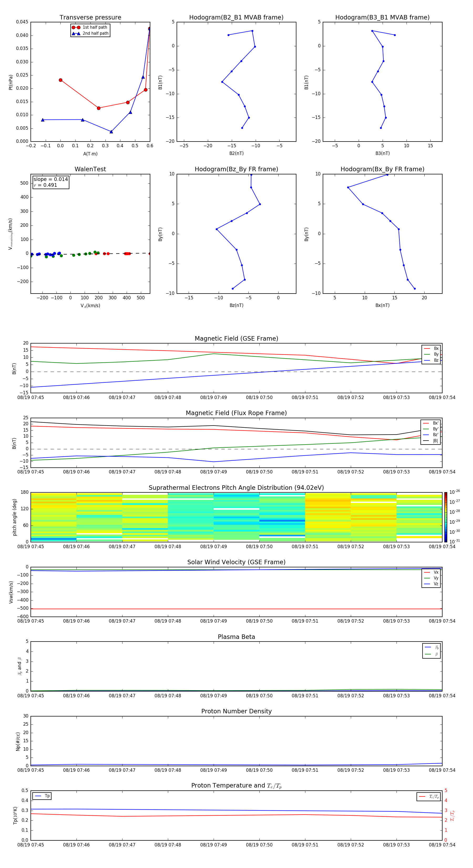Click first red circle in transverse pressure plot
Image resolution: width=473 pixels, height=868 pixels.
pos(61,80)
